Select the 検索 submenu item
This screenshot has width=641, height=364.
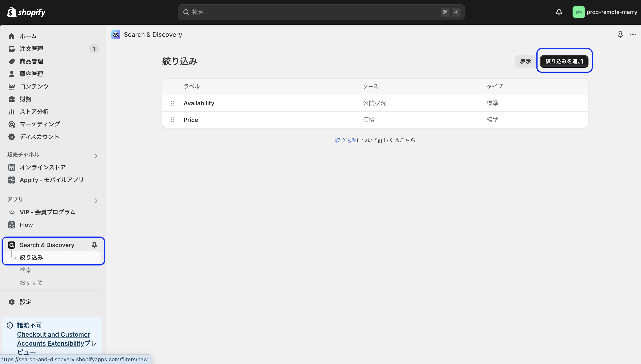coord(26,270)
